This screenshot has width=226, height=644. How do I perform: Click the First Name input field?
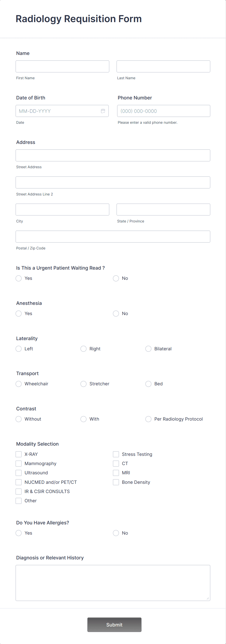(62, 66)
